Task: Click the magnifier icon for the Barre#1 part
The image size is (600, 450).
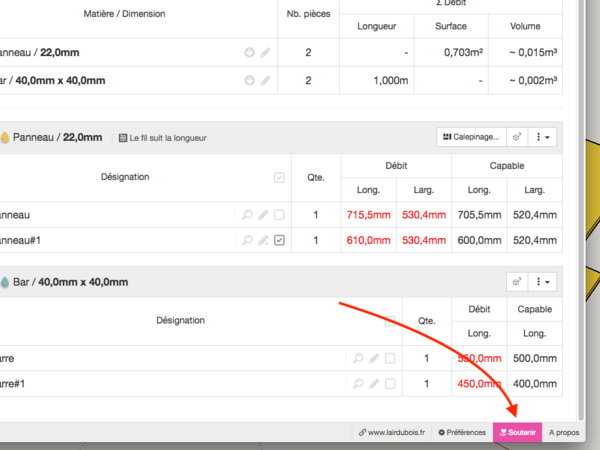Action: (x=358, y=383)
